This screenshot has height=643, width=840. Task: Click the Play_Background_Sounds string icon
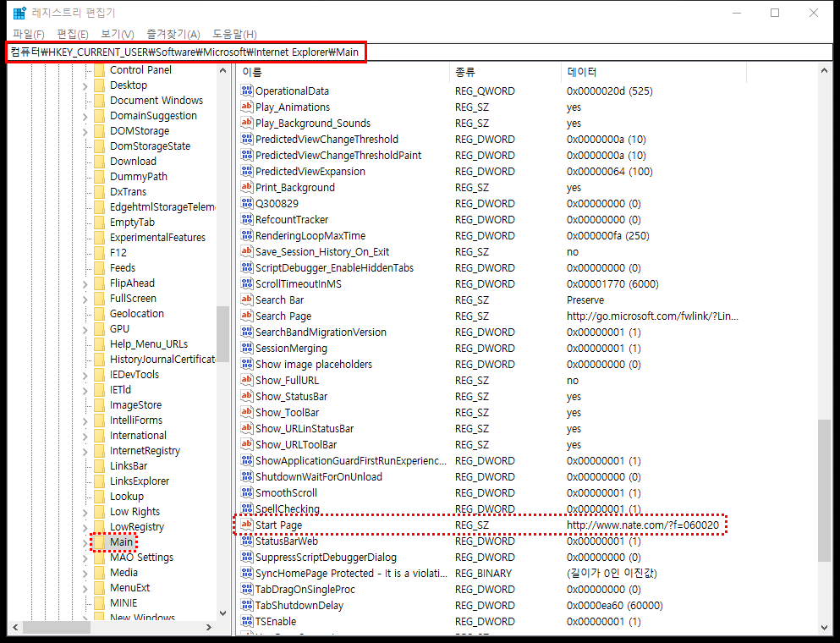coord(246,123)
